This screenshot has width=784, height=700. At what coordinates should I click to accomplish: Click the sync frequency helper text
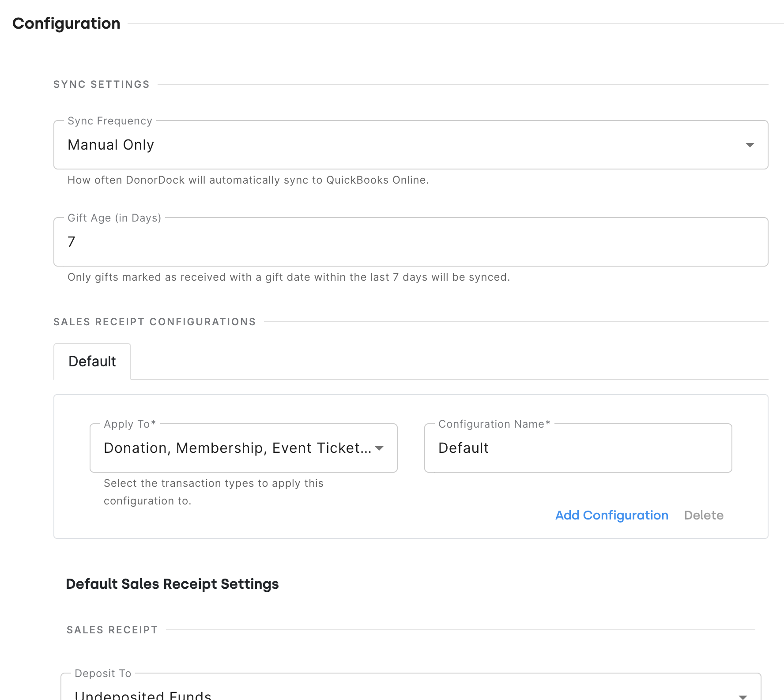pyautogui.click(x=248, y=180)
